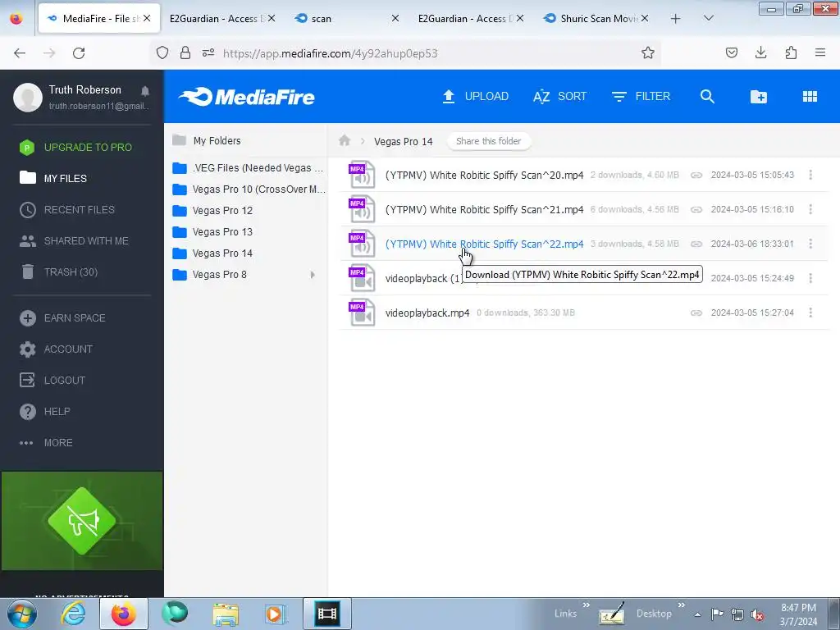Open the Vegas Pro 13 folder

(212, 232)
